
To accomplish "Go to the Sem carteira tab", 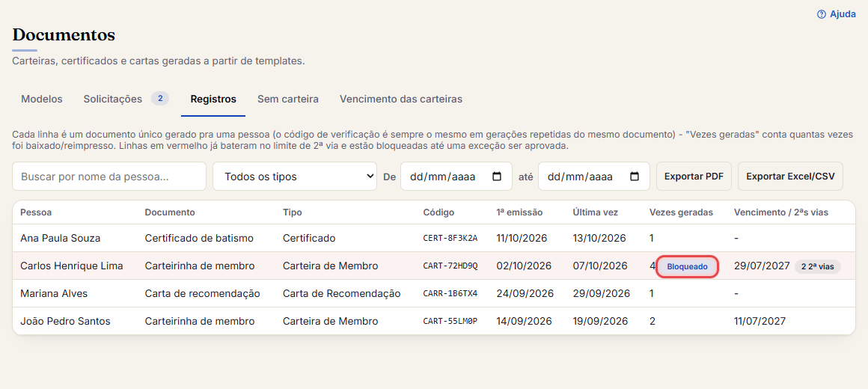I will click(x=288, y=99).
